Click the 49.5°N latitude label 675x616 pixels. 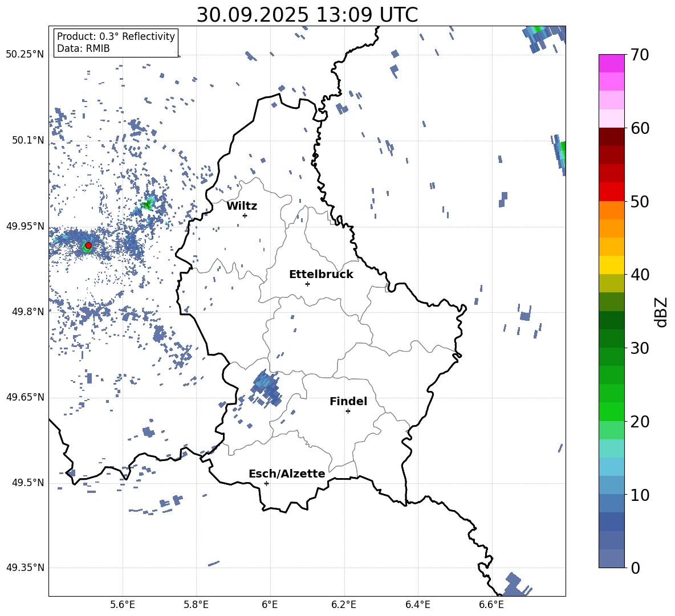tap(28, 483)
